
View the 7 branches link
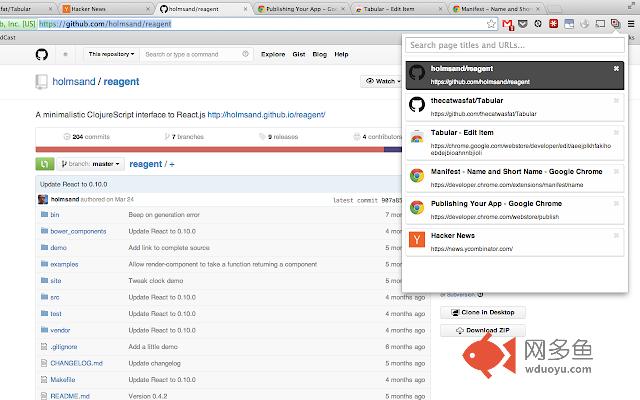coord(184,137)
